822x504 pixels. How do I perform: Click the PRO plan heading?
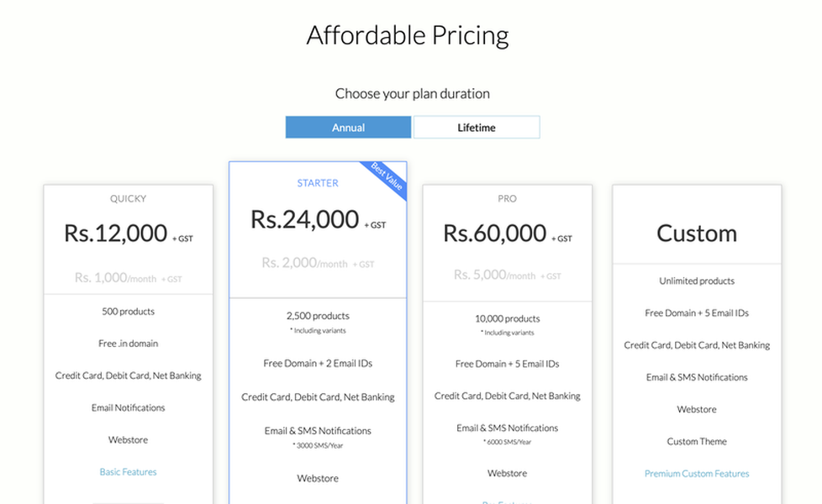tap(507, 198)
